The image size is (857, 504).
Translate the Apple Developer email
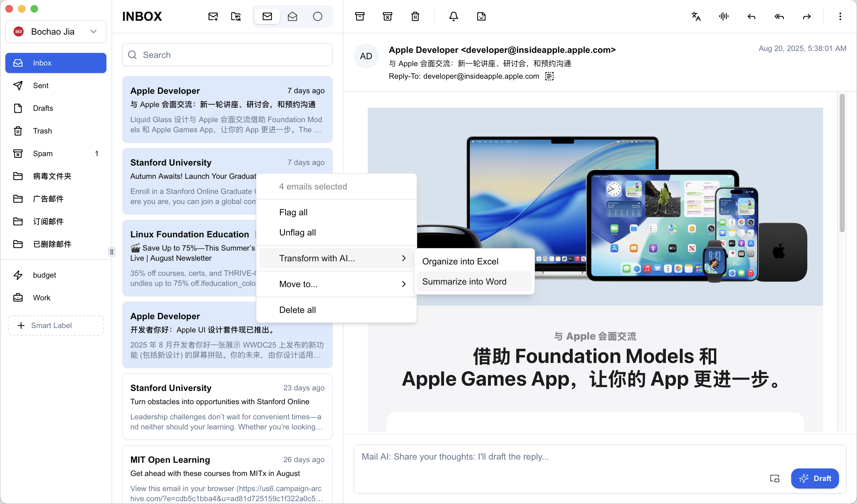tap(696, 16)
